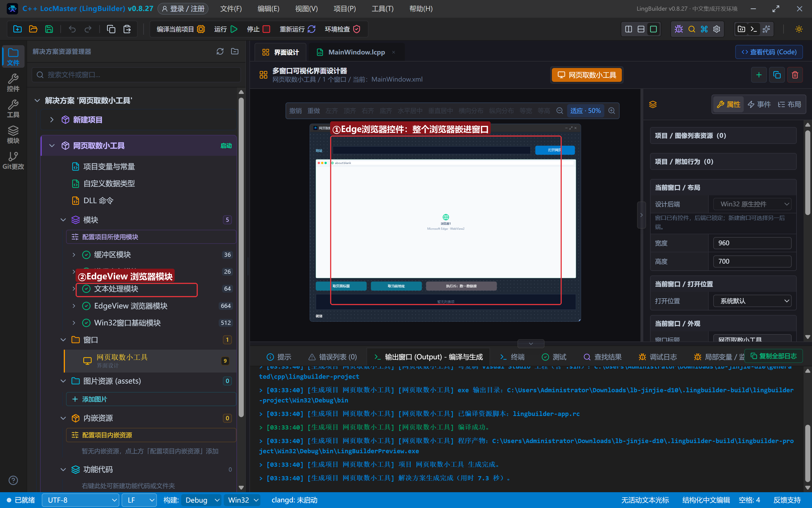Switch to the 事件 properties tab
This screenshot has width=812, height=508.
coord(759,104)
